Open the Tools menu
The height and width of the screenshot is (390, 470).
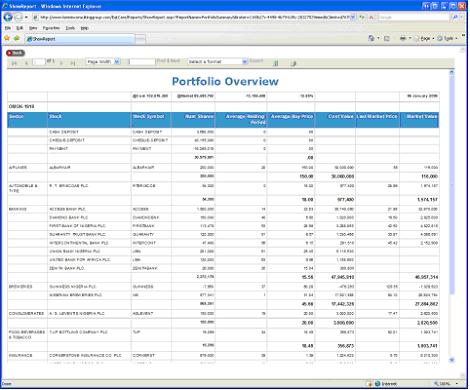(70, 28)
